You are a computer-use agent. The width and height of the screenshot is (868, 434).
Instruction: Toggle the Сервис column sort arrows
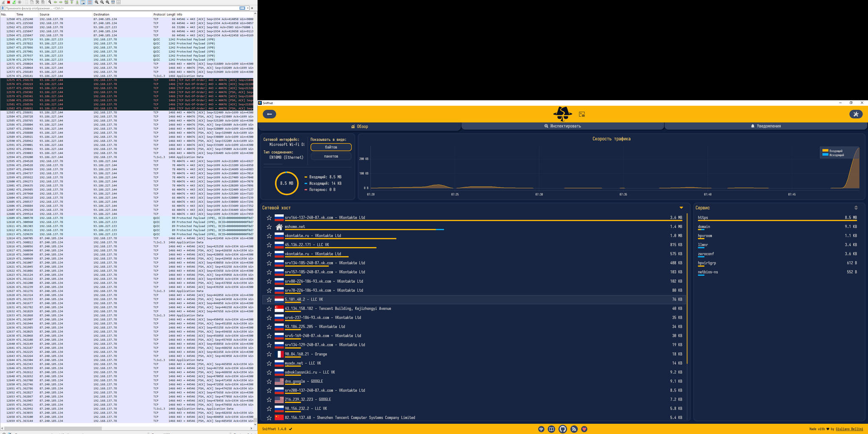(x=856, y=208)
